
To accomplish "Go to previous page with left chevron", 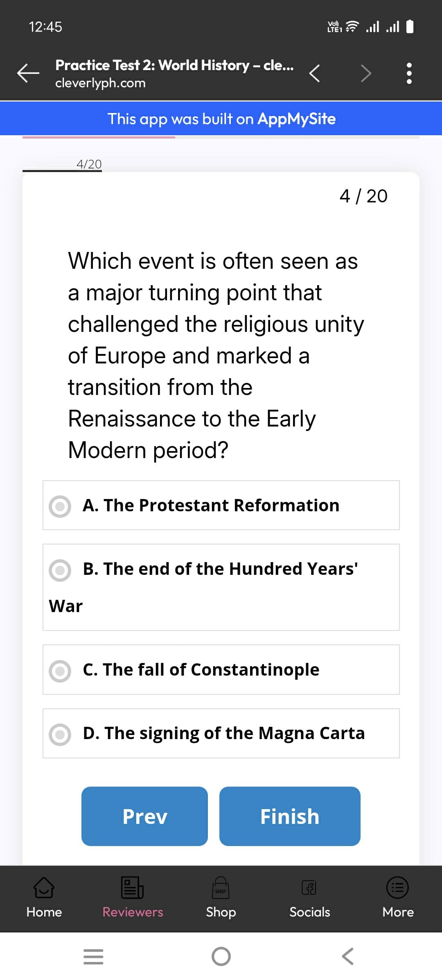I will point(314,74).
